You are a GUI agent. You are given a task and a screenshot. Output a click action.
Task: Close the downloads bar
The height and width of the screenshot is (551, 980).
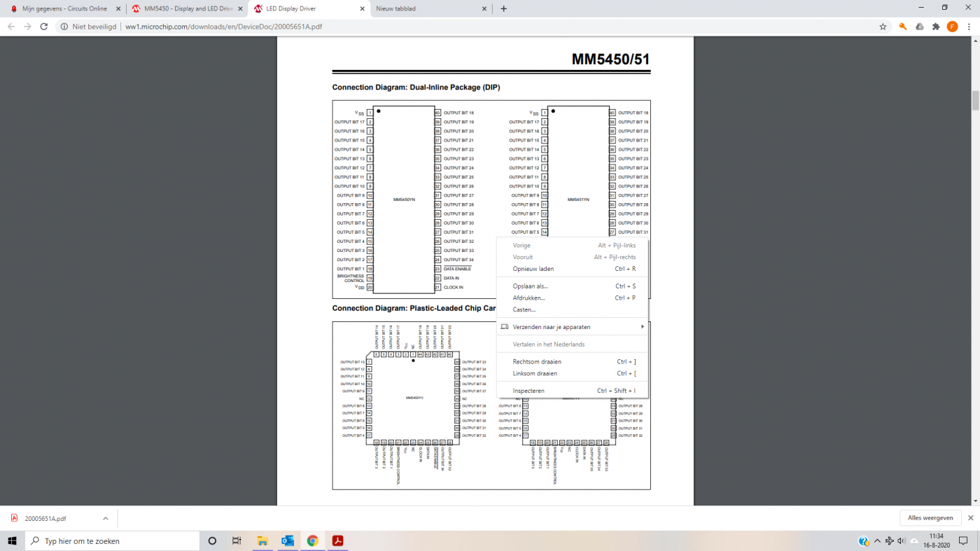pos(970,518)
